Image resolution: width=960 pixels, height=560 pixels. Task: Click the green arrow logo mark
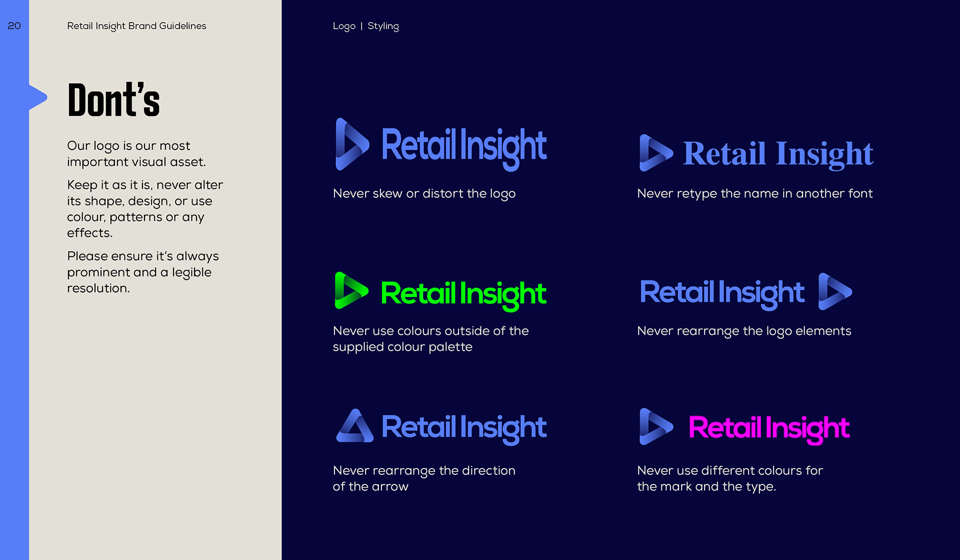[350, 290]
